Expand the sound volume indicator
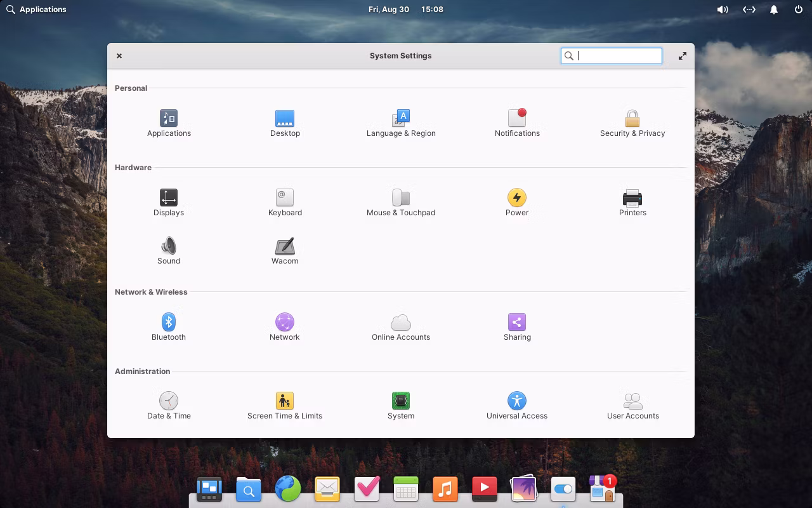 (722, 10)
